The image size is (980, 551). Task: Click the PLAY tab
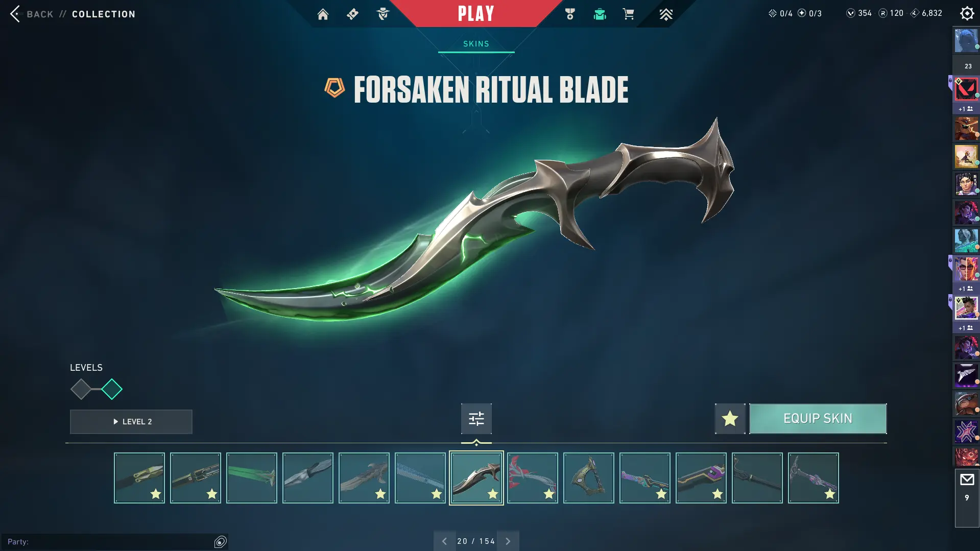pos(476,13)
